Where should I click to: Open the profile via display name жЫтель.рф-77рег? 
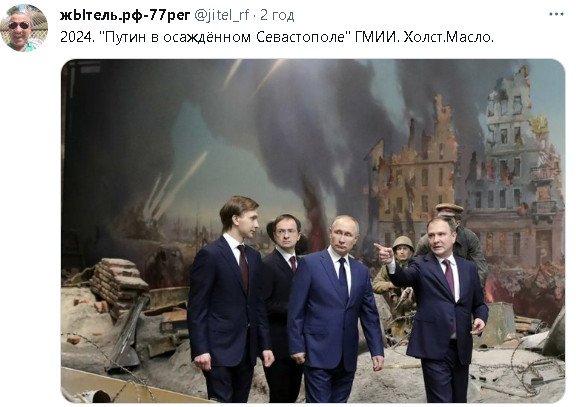tap(125, 15)
